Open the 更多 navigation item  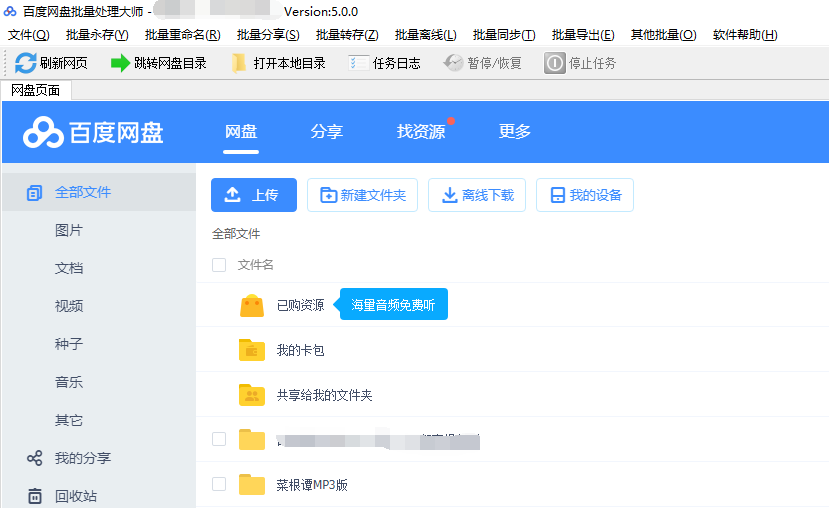click(514, 132)
